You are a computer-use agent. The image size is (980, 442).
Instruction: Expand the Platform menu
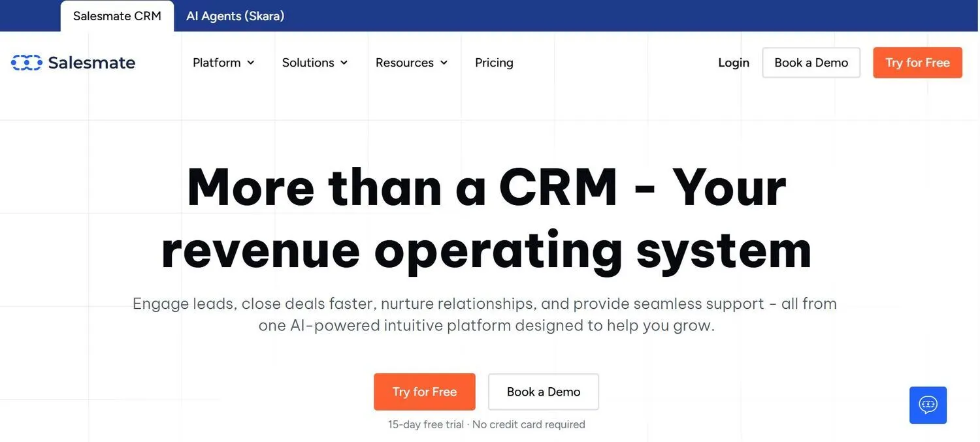click(223, 63)
